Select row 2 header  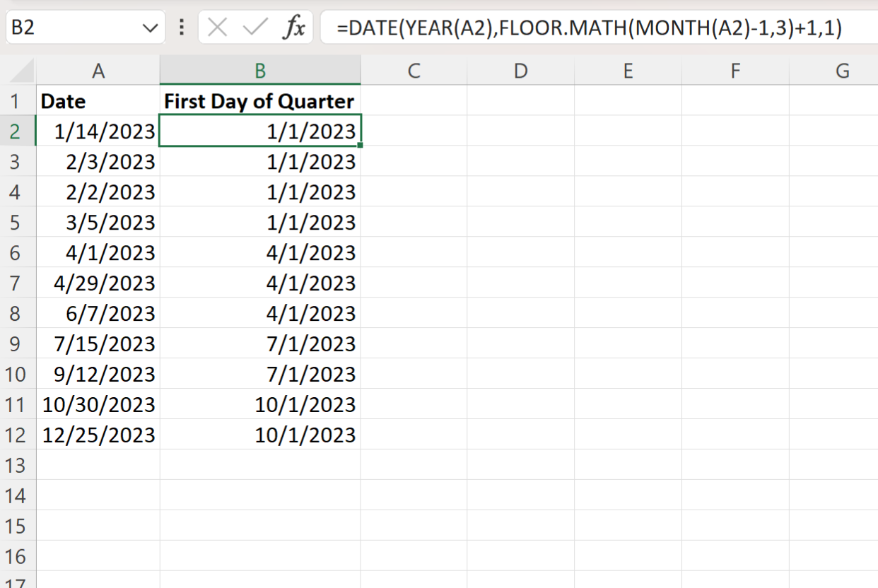tap(18, 131)
